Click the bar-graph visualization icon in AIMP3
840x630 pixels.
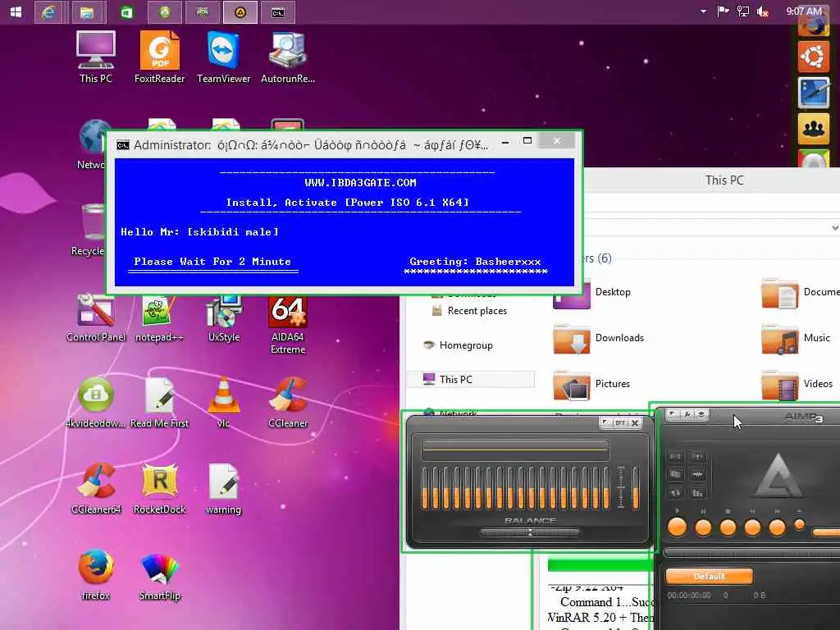[x=697, y=493]
